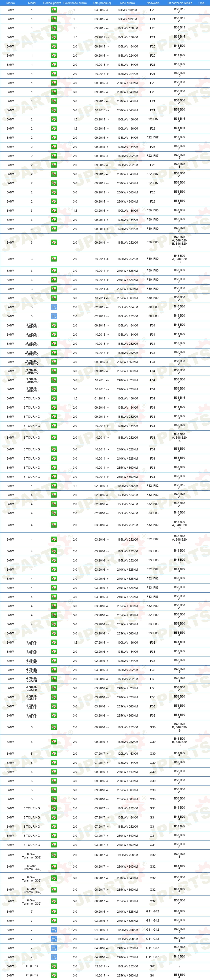Click petrol icon in 5 Touring 03.2017 185kW row
The image size is (210, 980).
(54, 808)
